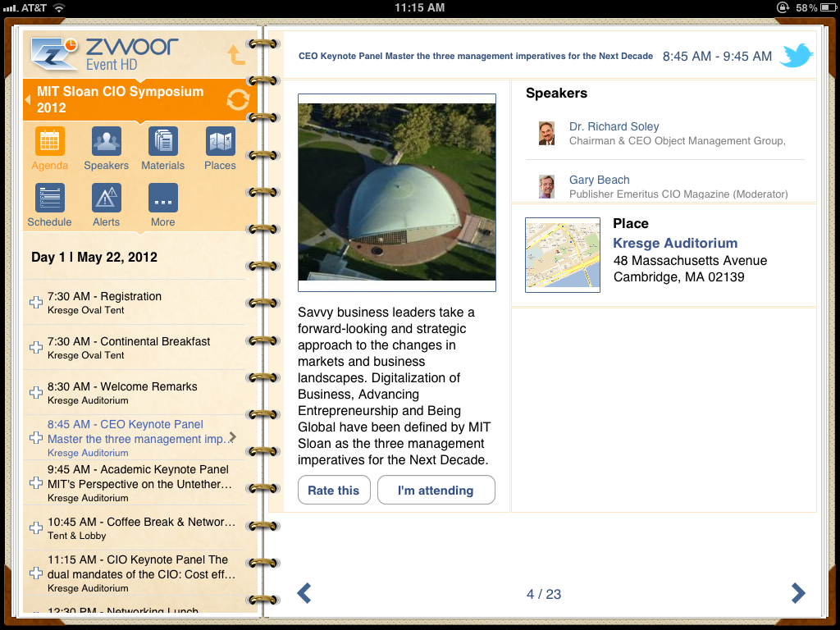Click the Rate this button
Image resolution: width=840 pixels, height=630 pixels.
click(334, 490)
